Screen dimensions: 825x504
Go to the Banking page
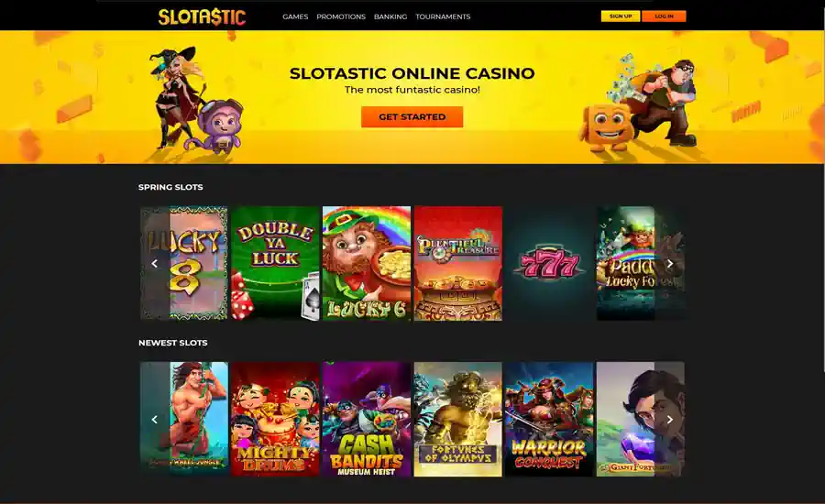click(390, 16)
